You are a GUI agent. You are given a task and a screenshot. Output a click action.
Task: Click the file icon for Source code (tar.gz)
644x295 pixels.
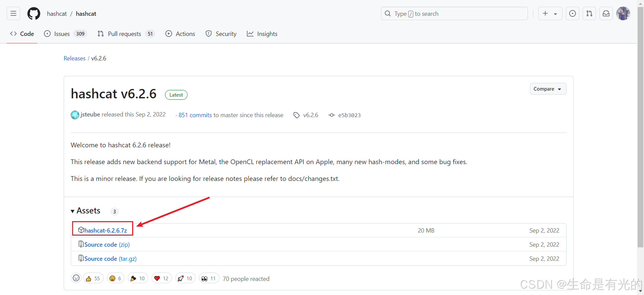(x=81, y=258)
